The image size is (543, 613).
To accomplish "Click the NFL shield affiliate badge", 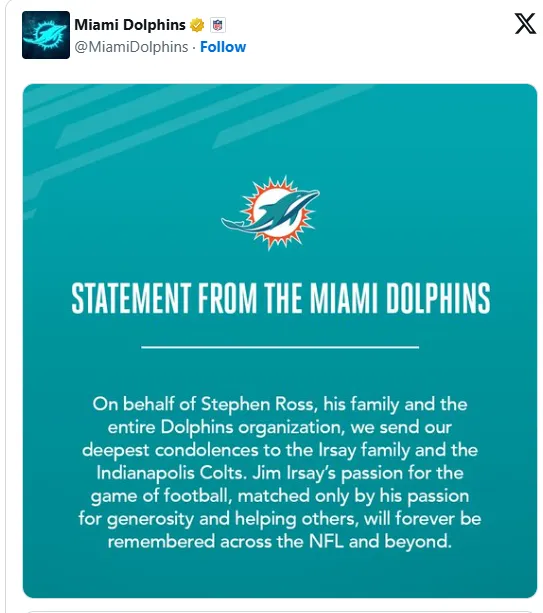I will pyautogui.click(x=218, y=25).
